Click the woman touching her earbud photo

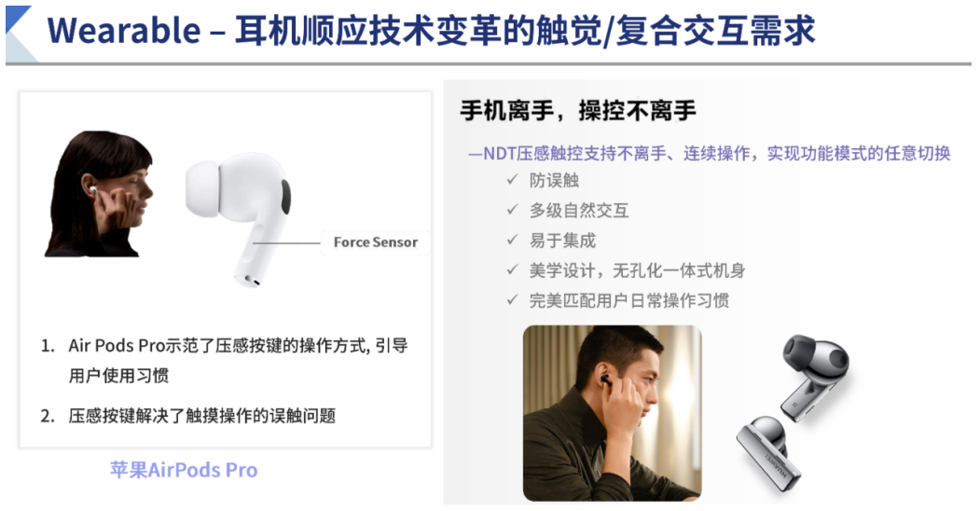99,194
